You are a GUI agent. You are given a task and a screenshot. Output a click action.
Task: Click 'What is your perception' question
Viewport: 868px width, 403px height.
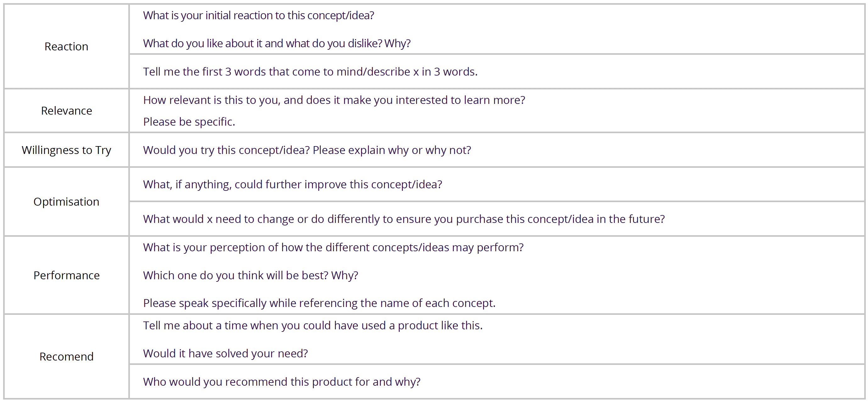pyautogui.click(x=333, y=247)
